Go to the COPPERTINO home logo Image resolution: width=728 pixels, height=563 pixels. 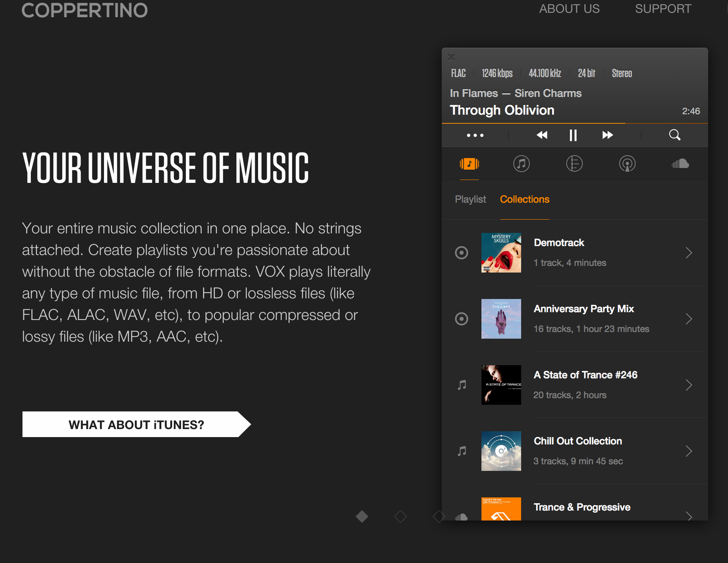(85, 10)
